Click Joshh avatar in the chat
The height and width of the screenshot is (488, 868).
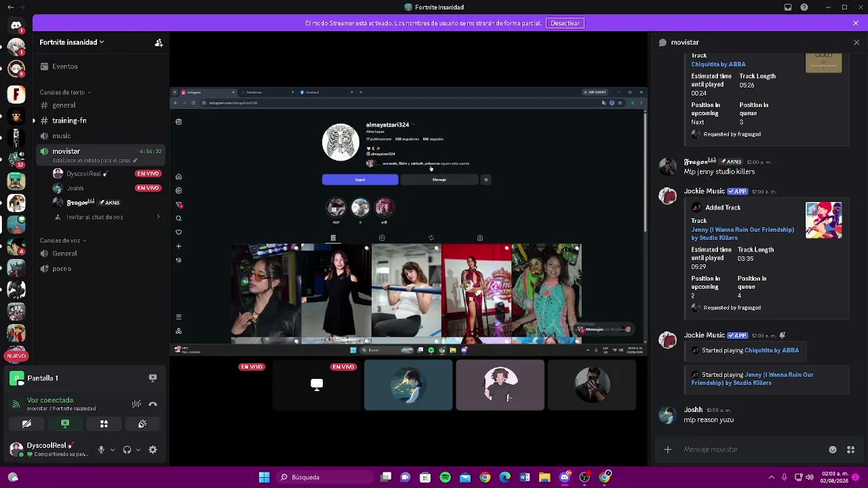[x=668, y=415]
